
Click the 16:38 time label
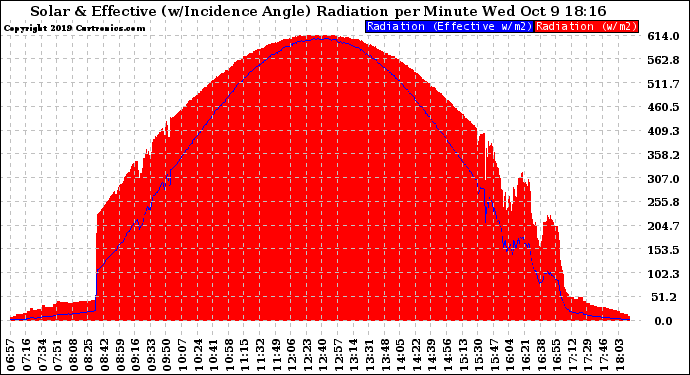[542, 355]
